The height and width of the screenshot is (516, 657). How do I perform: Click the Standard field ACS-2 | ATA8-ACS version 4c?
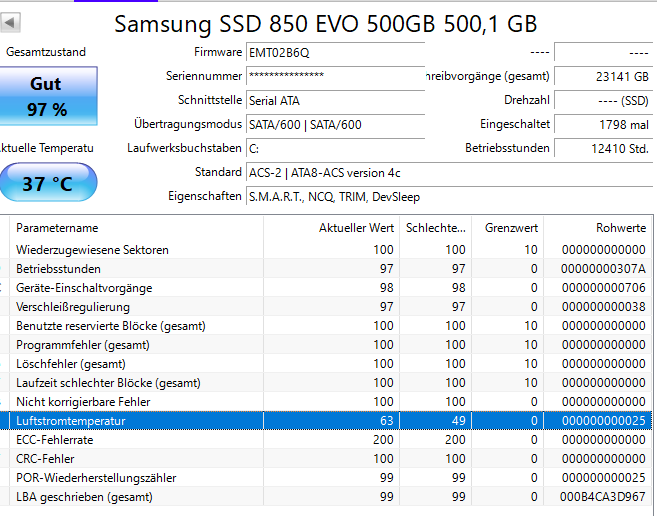pos(450,173)
